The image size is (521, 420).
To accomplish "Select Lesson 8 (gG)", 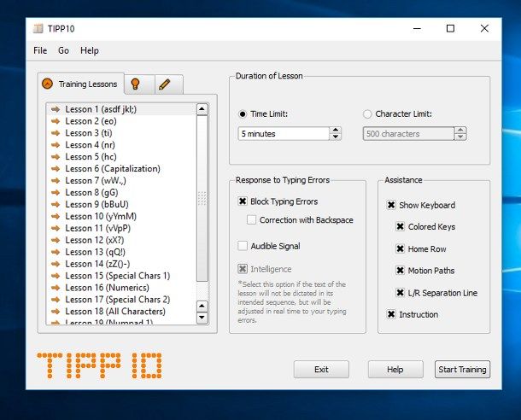I will tap(121, 193).
